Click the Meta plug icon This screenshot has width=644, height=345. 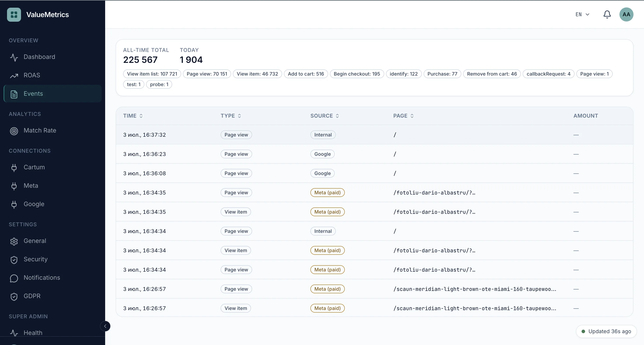point(14,186)
